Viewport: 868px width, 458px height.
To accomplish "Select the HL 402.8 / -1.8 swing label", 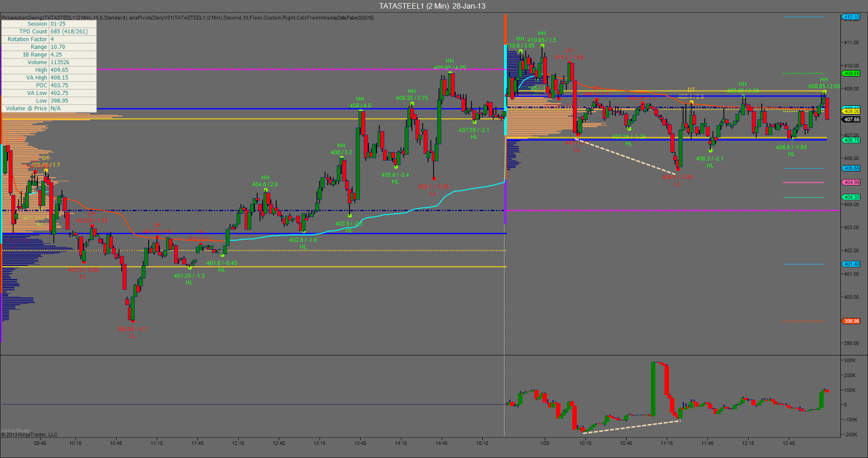I will [303, 243].
